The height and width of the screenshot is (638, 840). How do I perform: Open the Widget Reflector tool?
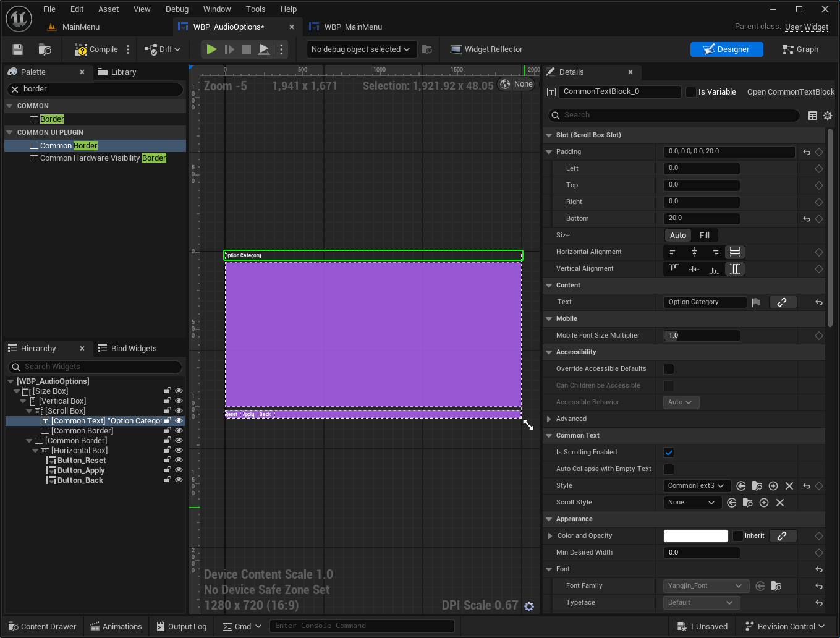pos(486,49)
